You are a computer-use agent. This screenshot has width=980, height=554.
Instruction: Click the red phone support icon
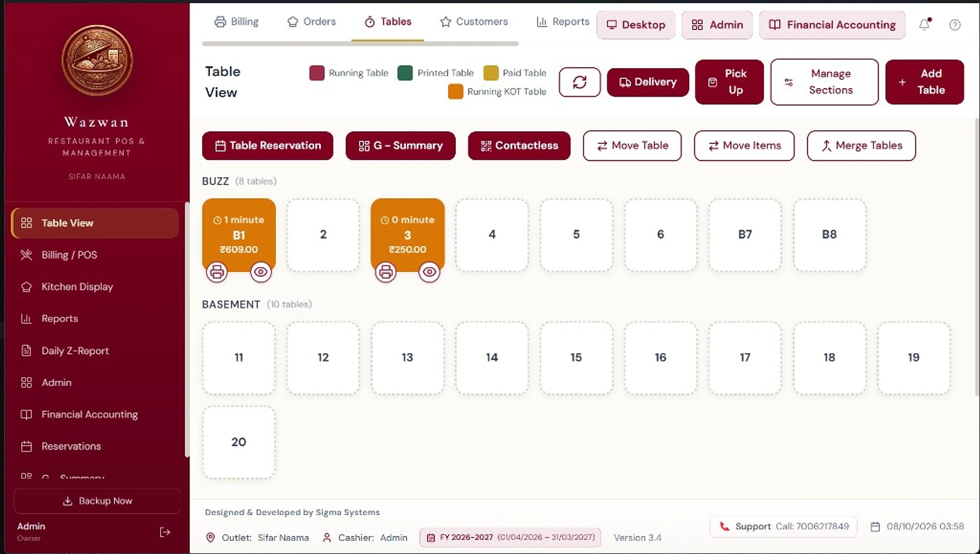(724, 526)
